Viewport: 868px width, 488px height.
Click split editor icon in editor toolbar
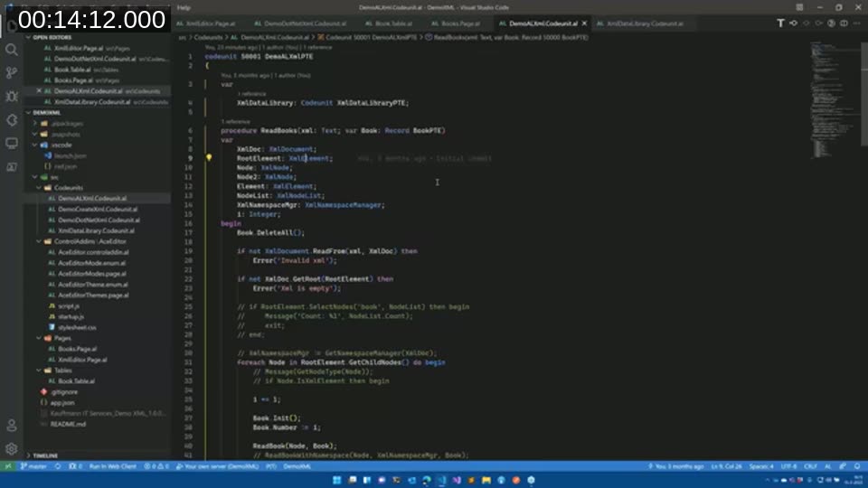pyautogui.click(x=844, y=23)
